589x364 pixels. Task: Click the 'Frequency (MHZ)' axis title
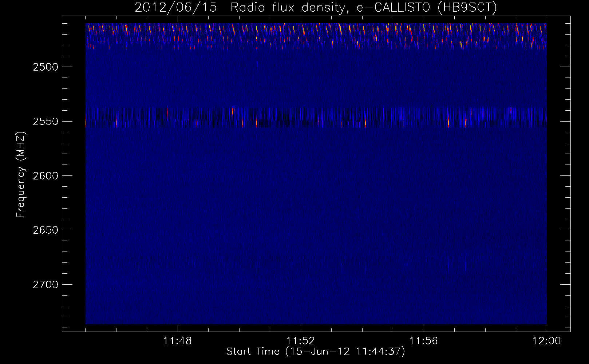coord(21,175)
